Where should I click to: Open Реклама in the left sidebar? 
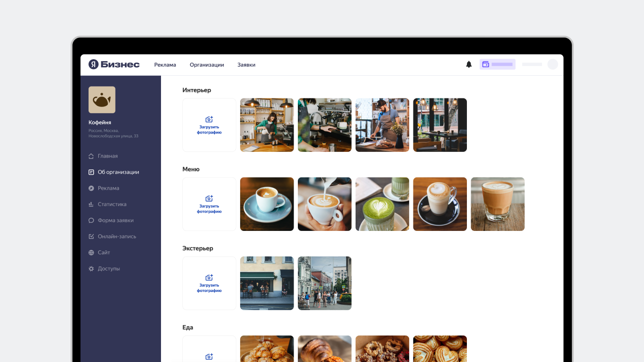pos(108,188)
